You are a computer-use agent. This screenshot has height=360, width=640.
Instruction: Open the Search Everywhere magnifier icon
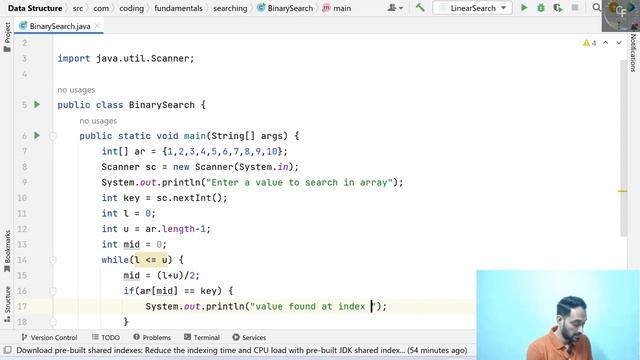[596, 8]
